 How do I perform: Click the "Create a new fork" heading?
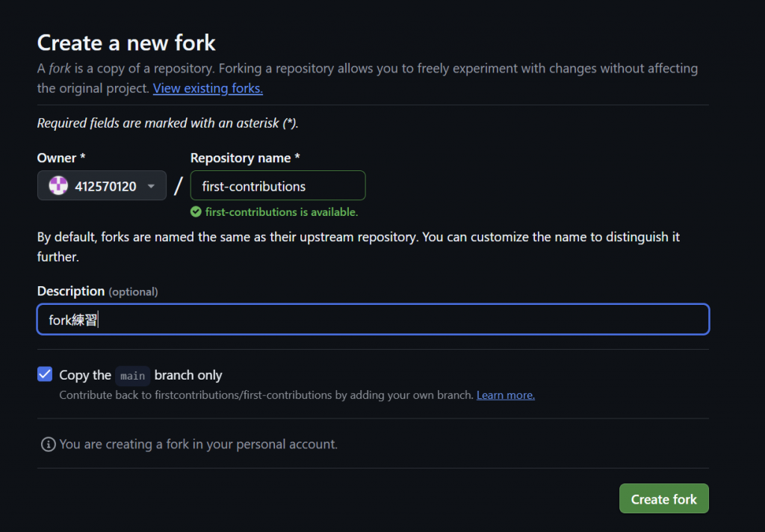coord(126,43)
